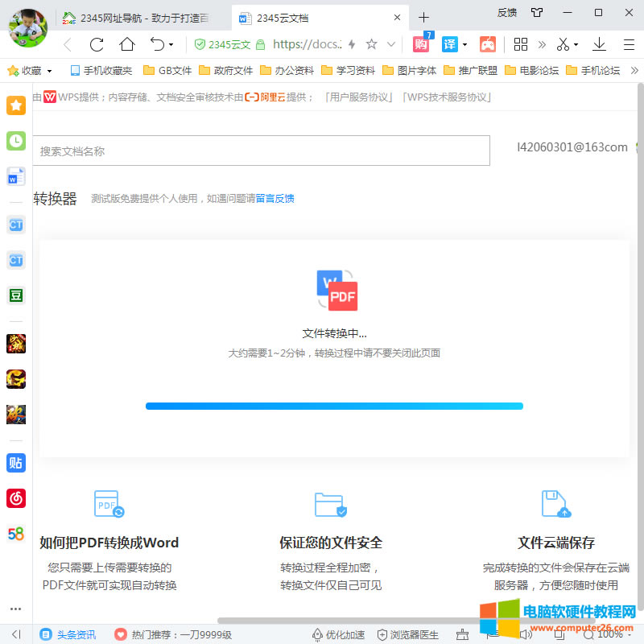Open the address bar dropdown arrow
This screenshot has height=644, width=644.
click(x=392, y=46)
